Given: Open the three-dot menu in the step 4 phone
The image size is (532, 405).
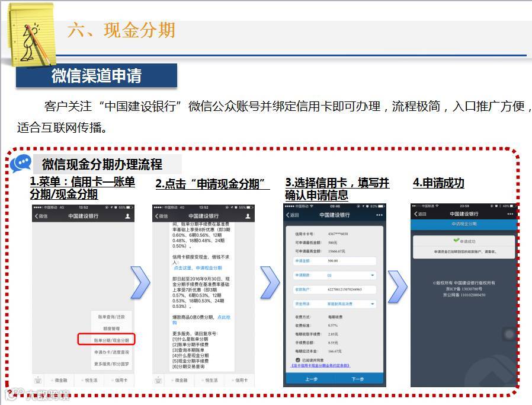Looking at the screenshot, I should pyautogui.click(x=510, y=214).
